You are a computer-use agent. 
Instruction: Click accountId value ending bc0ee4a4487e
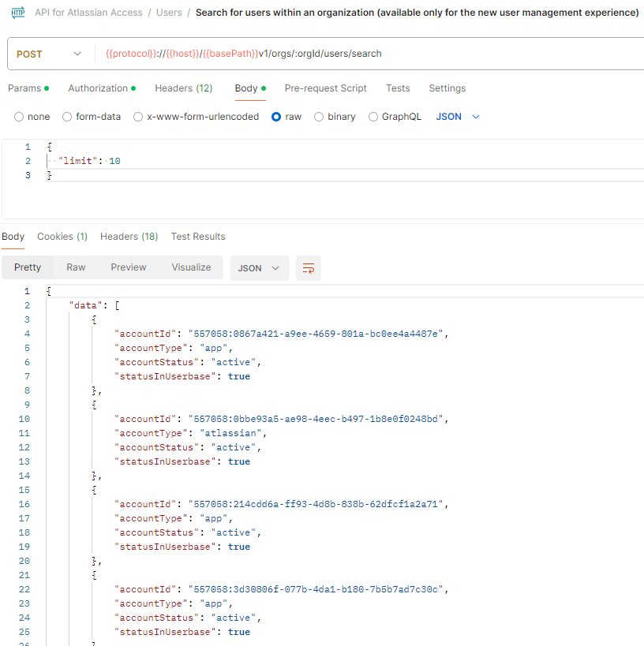(x=316, y=334)
